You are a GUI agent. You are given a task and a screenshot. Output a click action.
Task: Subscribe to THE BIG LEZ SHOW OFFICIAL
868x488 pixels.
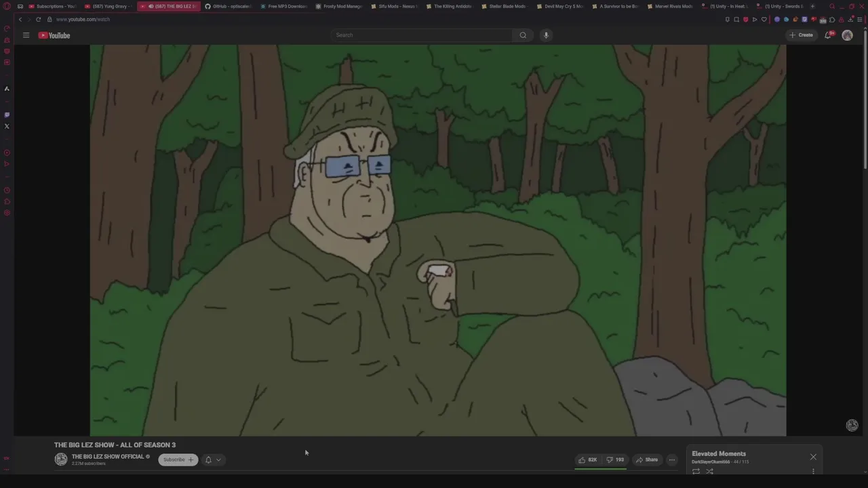(178, 460)
